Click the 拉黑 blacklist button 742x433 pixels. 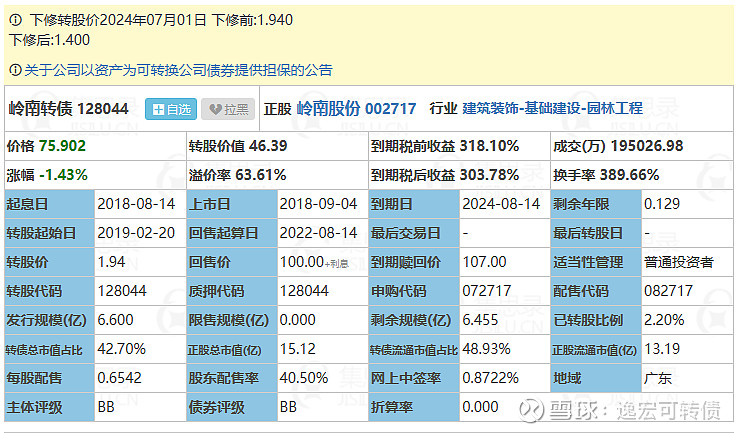(x=228, y=109)
